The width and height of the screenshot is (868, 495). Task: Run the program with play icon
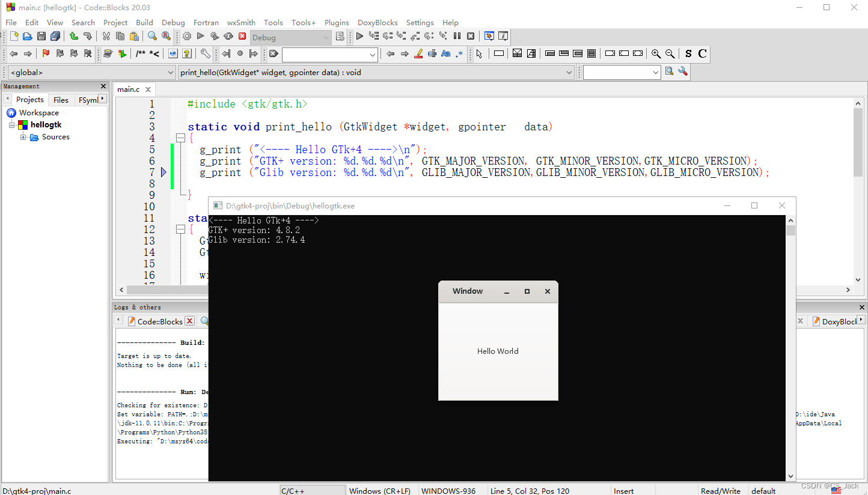point(201,37)
